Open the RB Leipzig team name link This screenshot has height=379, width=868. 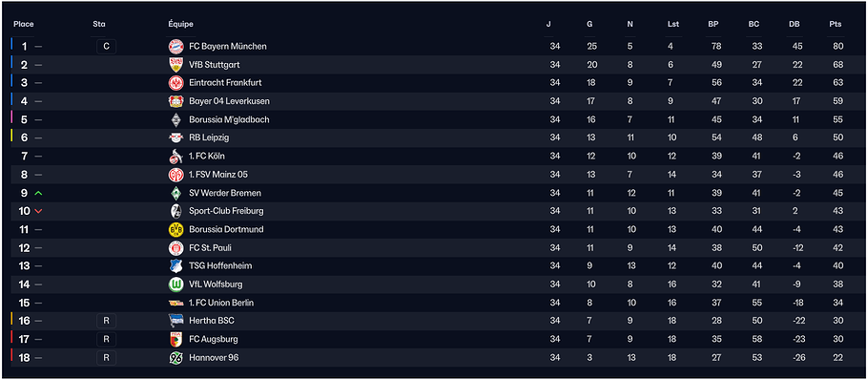209,138
